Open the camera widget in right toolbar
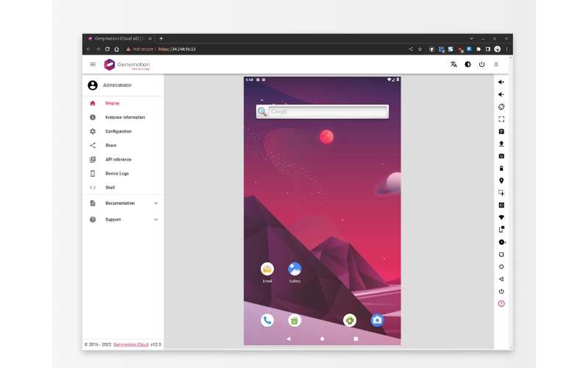588x368 pixels. click(x=501, y=156)
